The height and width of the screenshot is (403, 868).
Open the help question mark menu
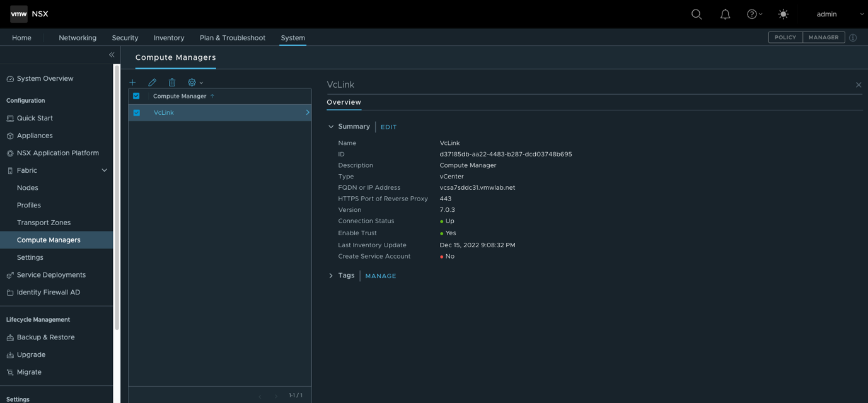(x=755, y=14)
